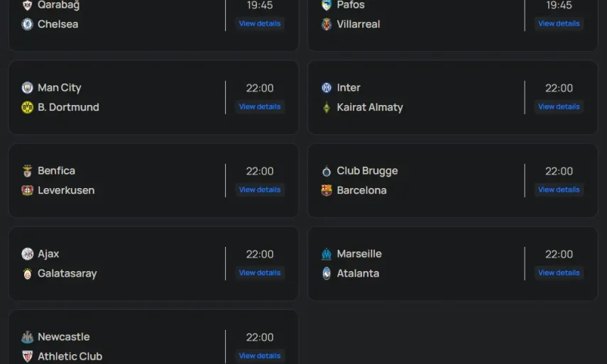Click the Ajax team name
The image size is (607, 364).
pos(48,254)
